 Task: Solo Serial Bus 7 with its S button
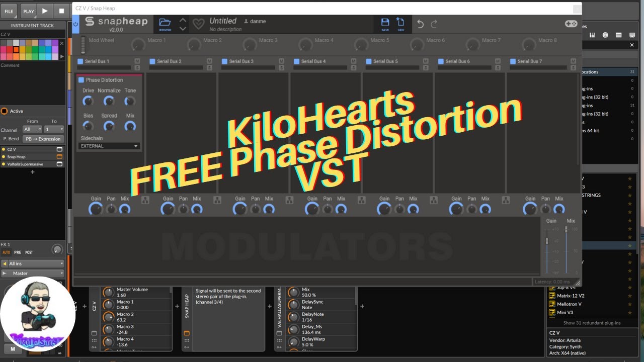(573, 67)
